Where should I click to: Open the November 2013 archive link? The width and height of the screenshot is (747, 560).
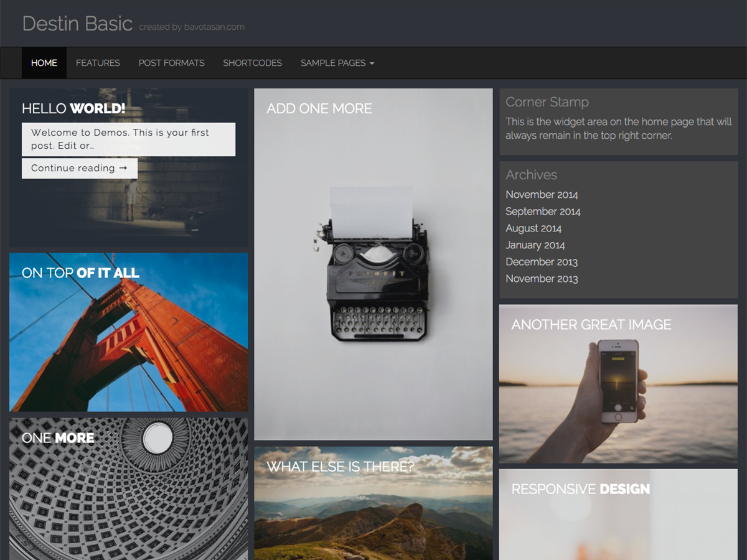click(542, 279)
